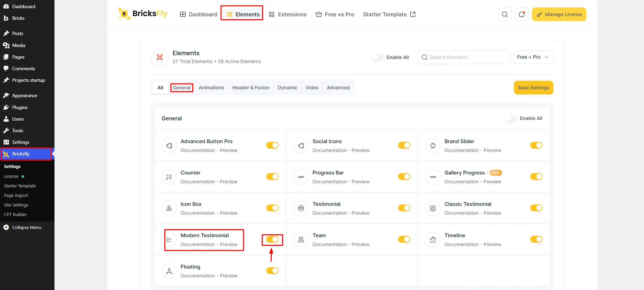Select the Video tab
644x290 pixels.
click(312, 88)
